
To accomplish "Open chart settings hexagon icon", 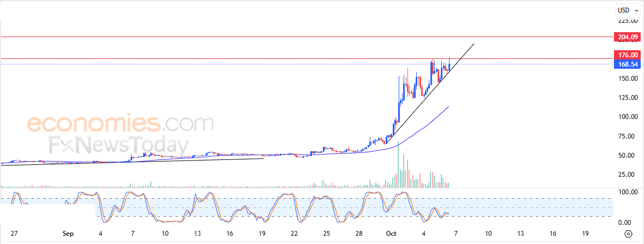I will click(x=628, y=234).
